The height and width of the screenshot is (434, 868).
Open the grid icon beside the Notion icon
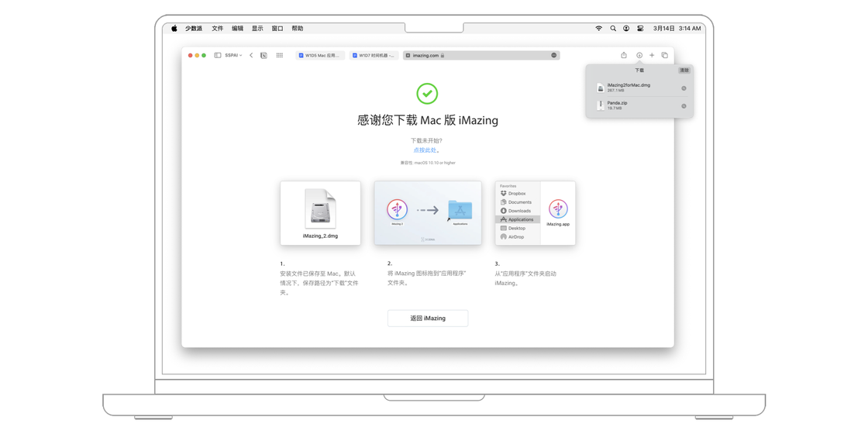click(x=280, y=55)
